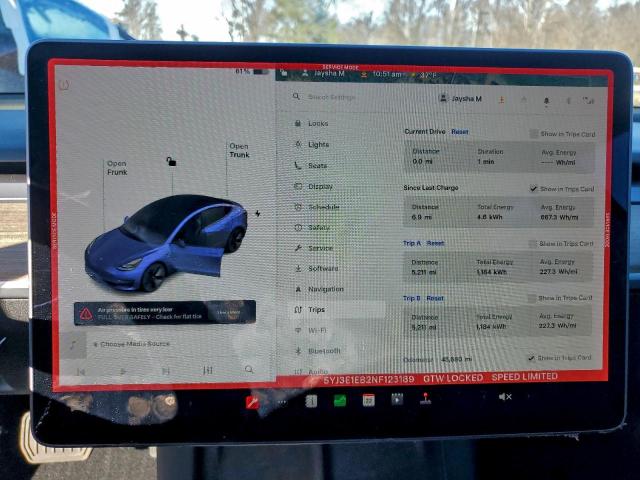Tap the cellular signal icon
Image resolution: width=640 pixels, height=480 pixels.
(589, 100)
